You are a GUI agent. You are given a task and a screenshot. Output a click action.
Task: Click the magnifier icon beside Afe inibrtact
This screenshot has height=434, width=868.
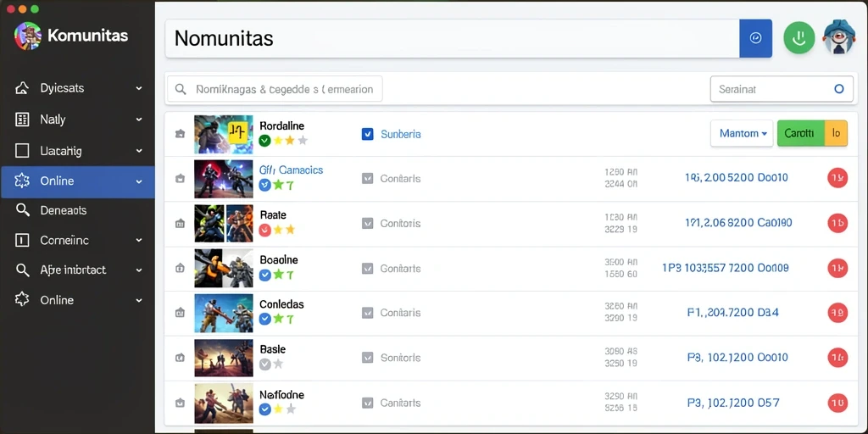(22, 270)
